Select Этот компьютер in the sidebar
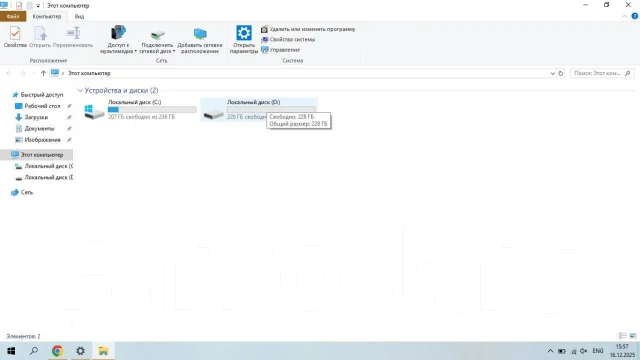Viewport: 640px width, 360px height. pos(37,155)
